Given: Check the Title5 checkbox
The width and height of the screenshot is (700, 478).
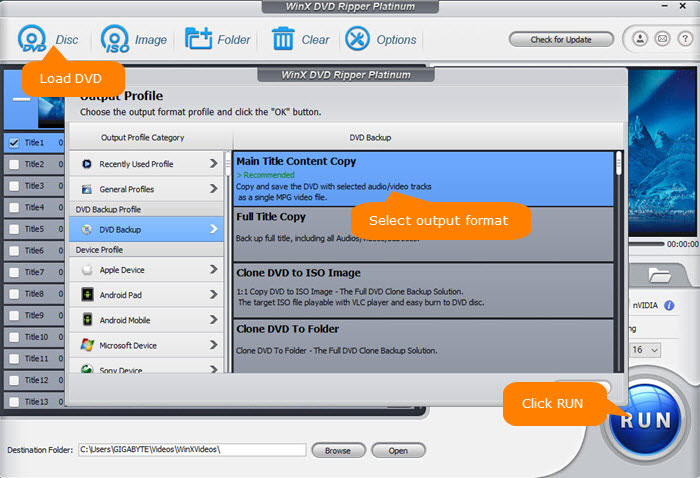Looking at the screenshot, I should [14, 229].
